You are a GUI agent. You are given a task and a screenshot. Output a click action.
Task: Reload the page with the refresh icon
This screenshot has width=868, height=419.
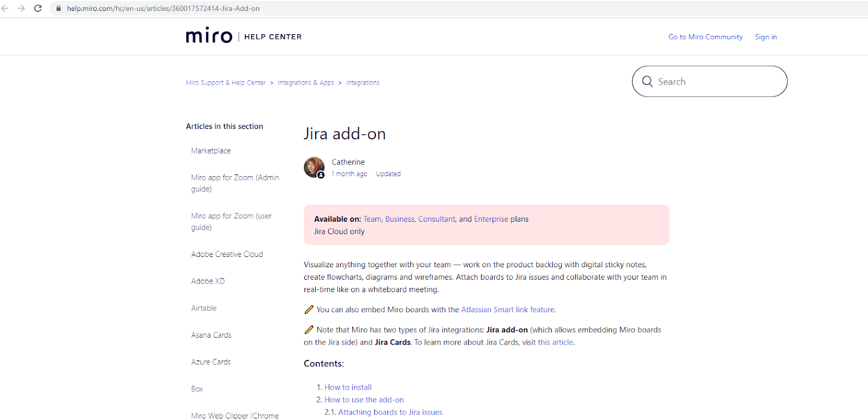tap(38, 8)
